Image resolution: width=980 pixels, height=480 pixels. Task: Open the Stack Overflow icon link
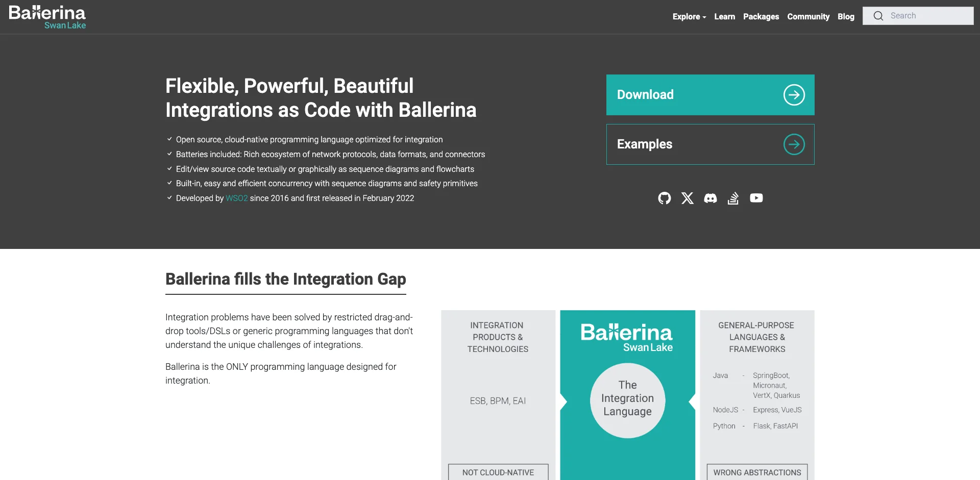(x=733, y=198)
